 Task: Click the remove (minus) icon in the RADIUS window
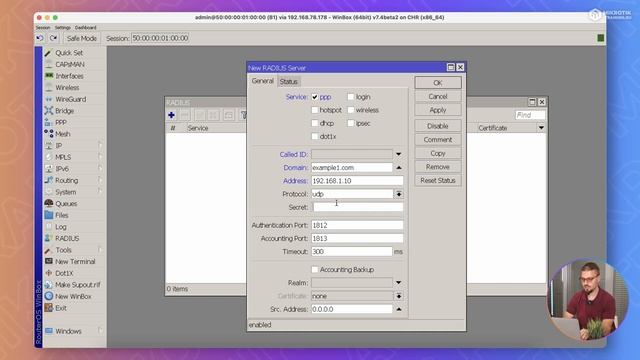(x=185, y=116)
